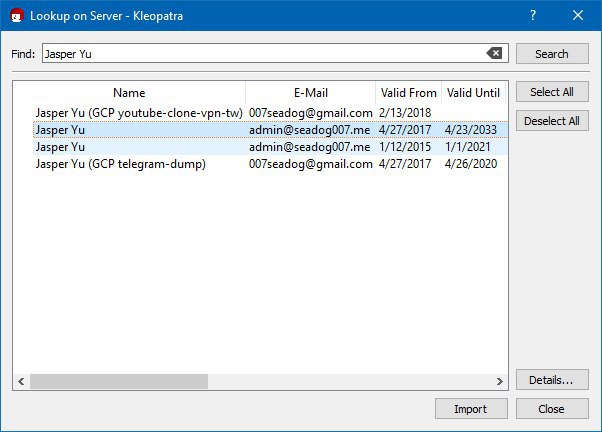The width and height of the screenshot is (602, 432).
Task: Open certificate Details button
Action: (x=552, y=380)
